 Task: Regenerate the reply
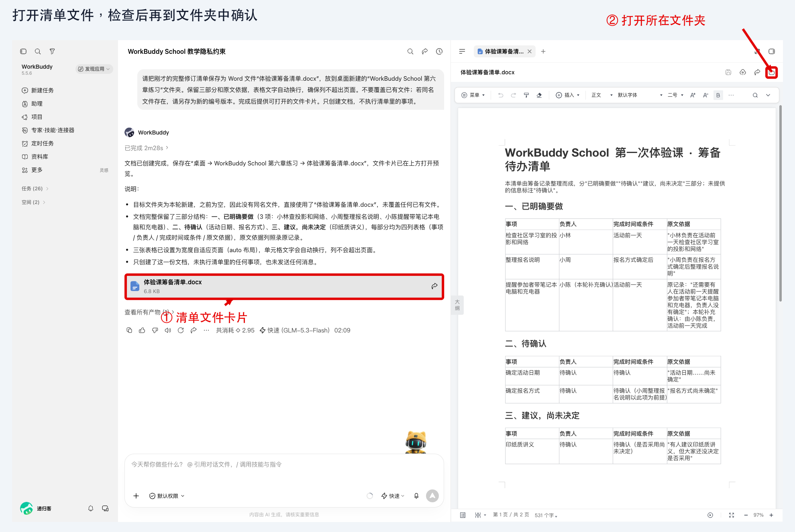(x=181, y=330)
